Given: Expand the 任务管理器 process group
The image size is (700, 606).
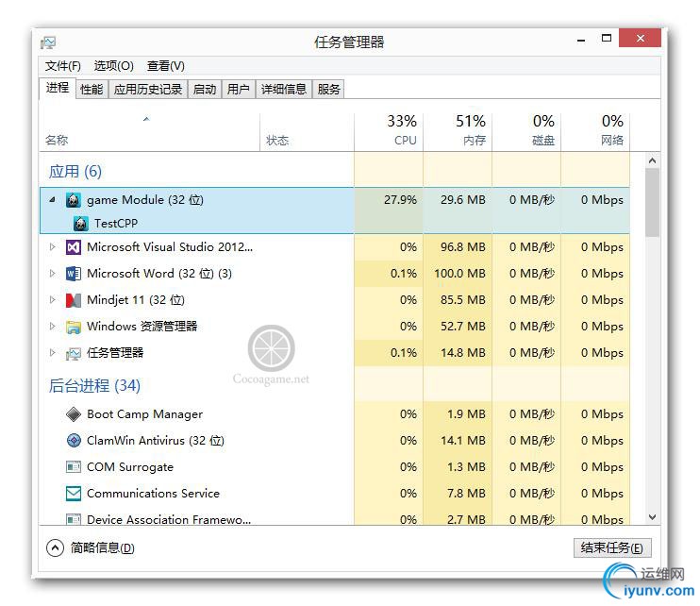Looking at the screenshot, I should [52, 353].
